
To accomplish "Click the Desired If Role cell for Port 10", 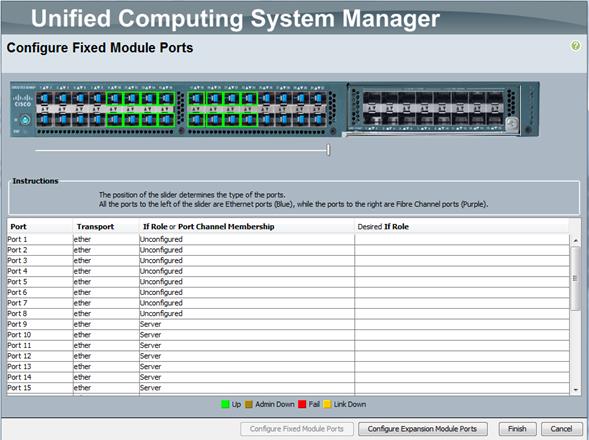I will (x=462, y=335).
